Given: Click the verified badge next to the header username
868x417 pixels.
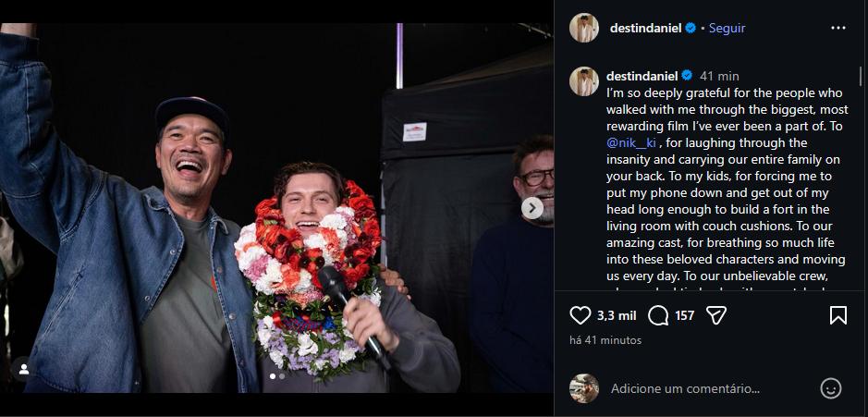Looking at the screenshot, I should click(690, 28).
